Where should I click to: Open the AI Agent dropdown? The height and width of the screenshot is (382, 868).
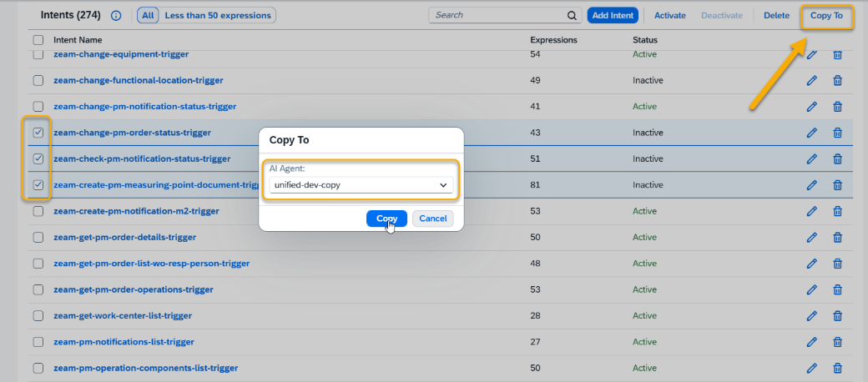(x=443, y=185)
